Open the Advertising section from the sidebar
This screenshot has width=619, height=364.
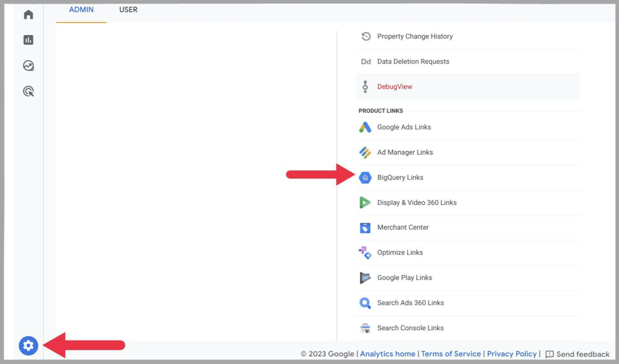click(28, 92)
